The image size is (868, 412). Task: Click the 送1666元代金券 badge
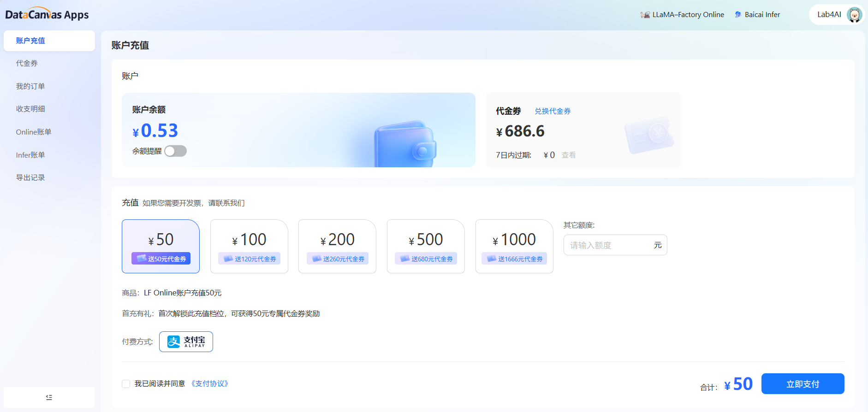[x=514, y=259]
